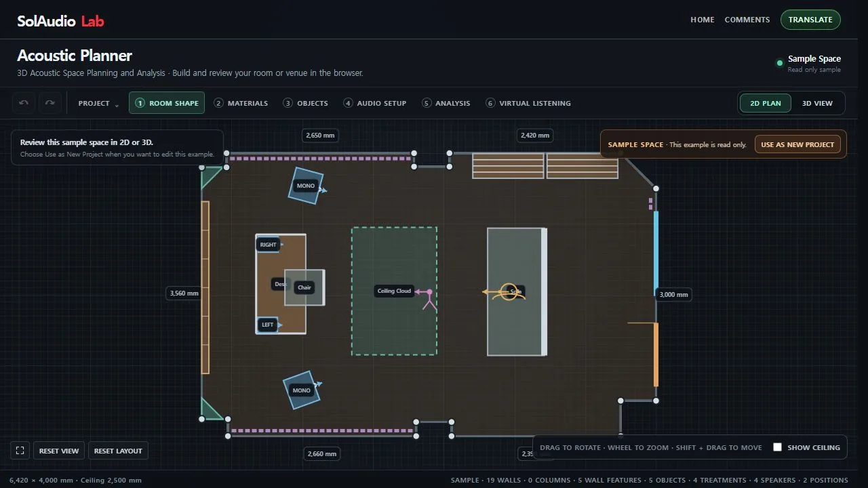Click the 3,000 mm wall dimension label
The image size is (868, 488).
pyautogui.click(x=673, y=295)
